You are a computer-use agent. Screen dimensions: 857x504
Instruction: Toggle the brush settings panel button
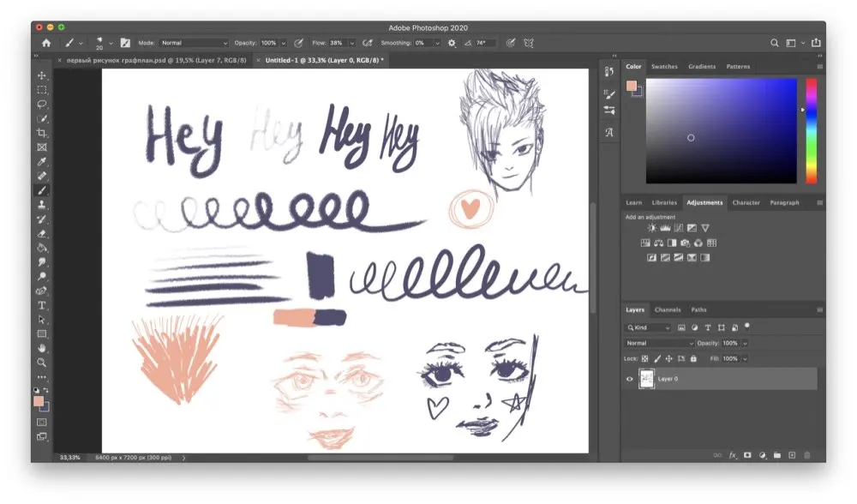click(125, 43)
